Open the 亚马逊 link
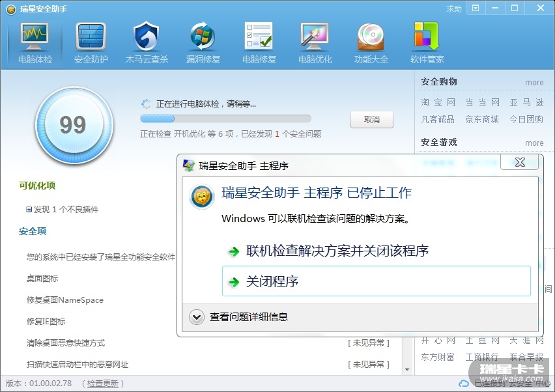This screenshot has height=392, width=555. point(526,103)
